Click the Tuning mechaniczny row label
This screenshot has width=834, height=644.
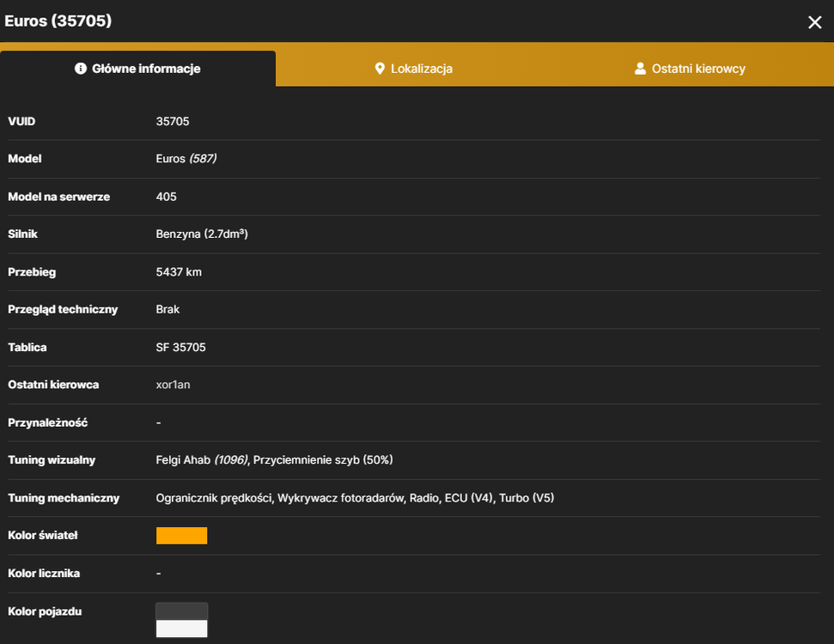point(64,498)
